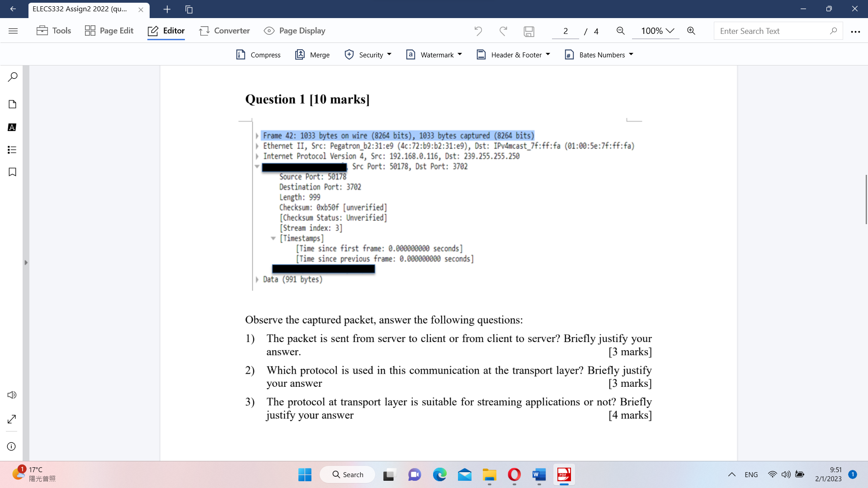Screen dimensions: 868x488
Task: Open the bookmarks panel icon
Action: pos(12,172)
